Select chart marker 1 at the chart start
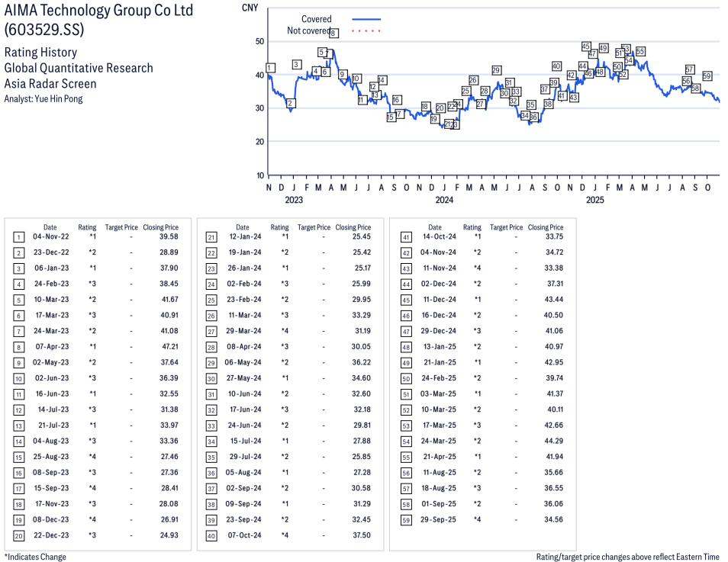The width and height of the screenshot is (728, 562). click(x=270, y=68)
